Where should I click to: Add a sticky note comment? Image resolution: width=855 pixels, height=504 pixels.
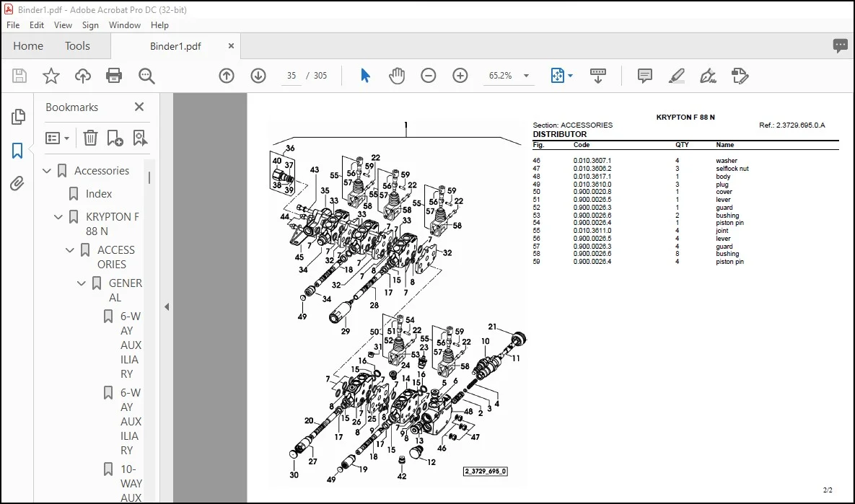pyautogui.click(x=644, y=76)
